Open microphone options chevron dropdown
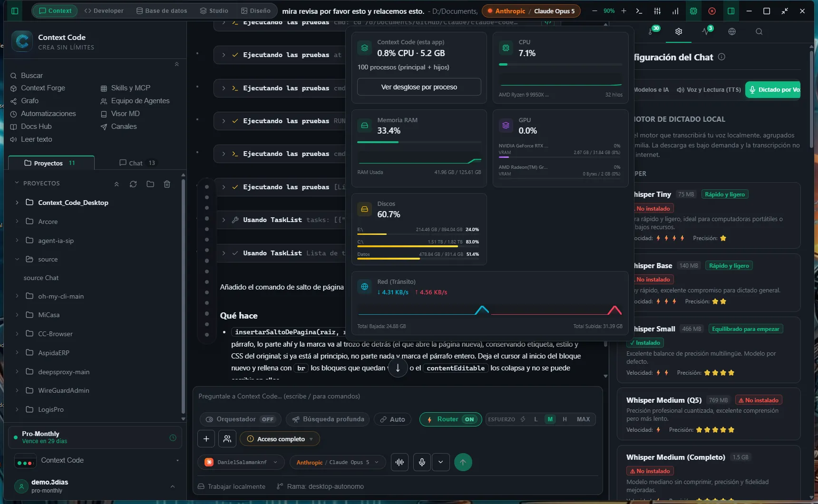The image size is (818, 504). 441,462
